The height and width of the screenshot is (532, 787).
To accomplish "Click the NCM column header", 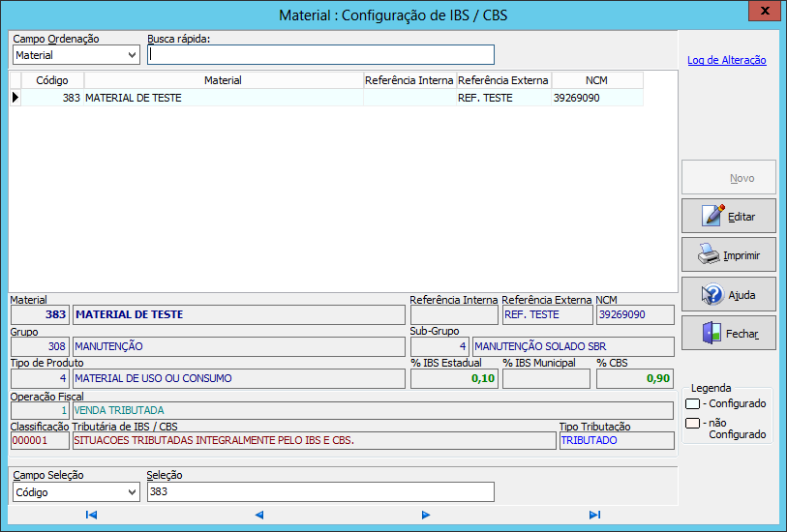I will (x=596, y=80).
